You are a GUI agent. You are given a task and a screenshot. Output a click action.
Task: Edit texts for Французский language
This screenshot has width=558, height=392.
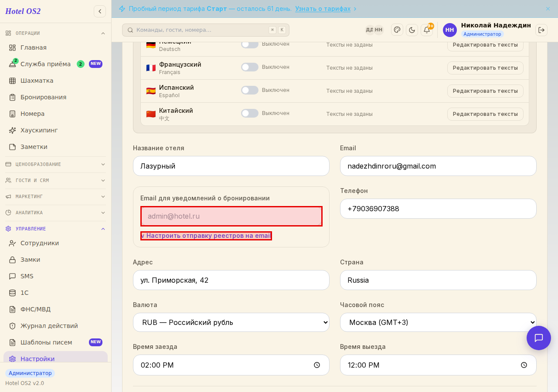pos(485,68)
